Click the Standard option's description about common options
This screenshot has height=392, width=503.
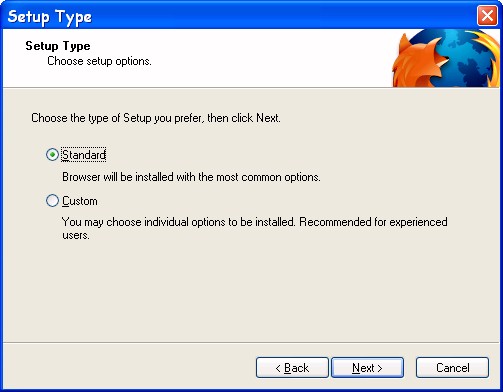pos(191,177)
